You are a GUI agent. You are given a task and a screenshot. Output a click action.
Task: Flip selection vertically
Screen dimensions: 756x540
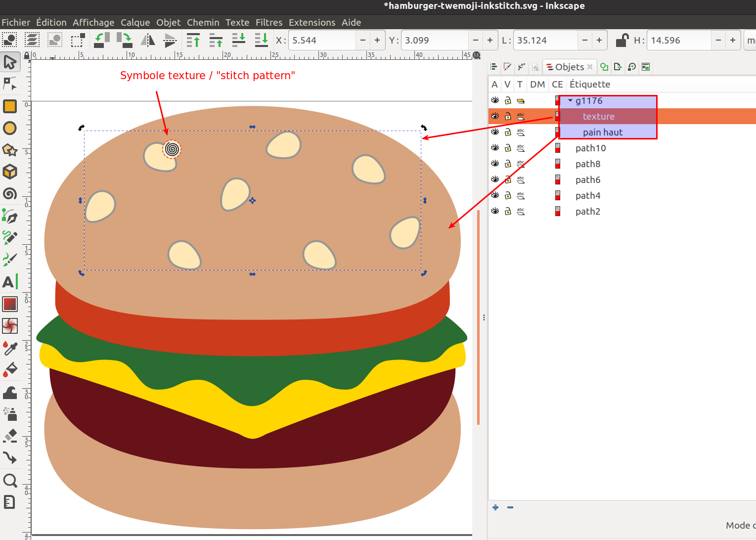coord(170,40)
